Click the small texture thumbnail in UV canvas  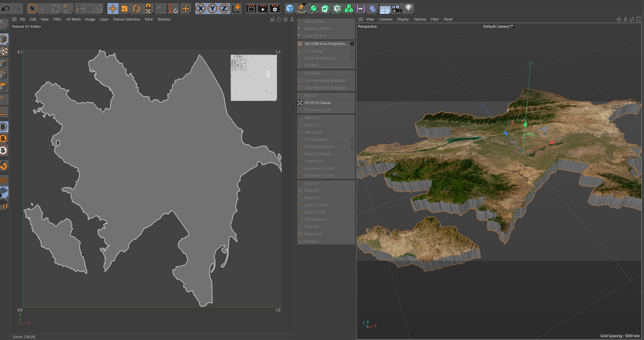[x=254, y=78]
